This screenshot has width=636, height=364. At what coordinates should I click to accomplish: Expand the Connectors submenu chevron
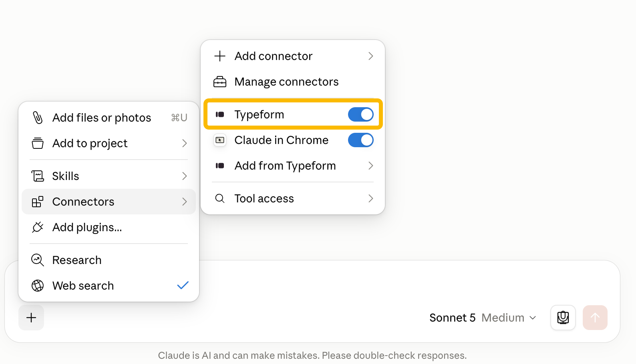(x=184, y=202)
